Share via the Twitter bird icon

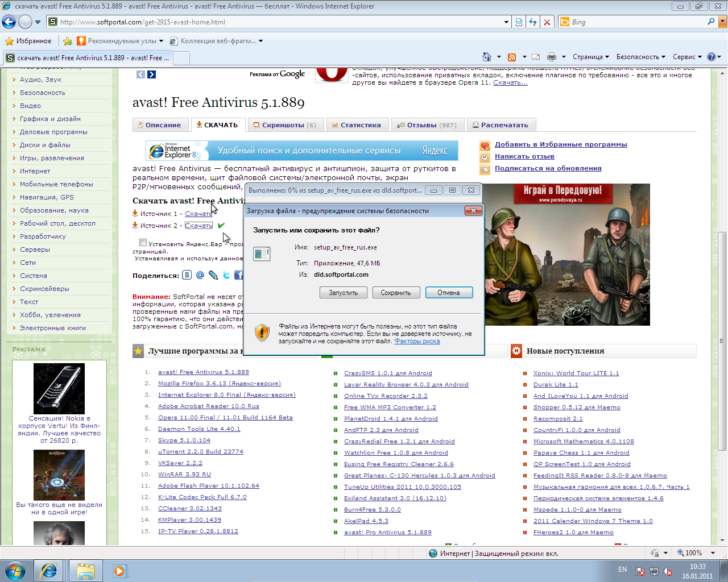[226, 275]
